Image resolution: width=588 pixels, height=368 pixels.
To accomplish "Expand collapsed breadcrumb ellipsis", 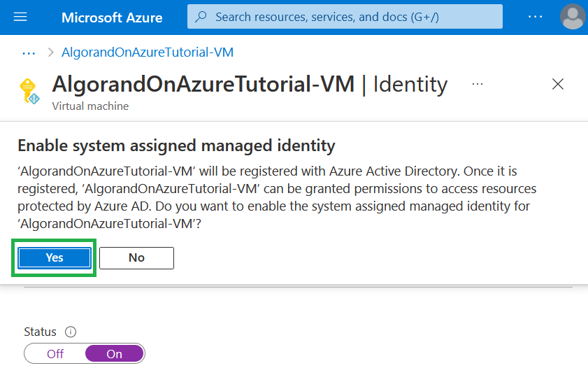I will [29, 52].
